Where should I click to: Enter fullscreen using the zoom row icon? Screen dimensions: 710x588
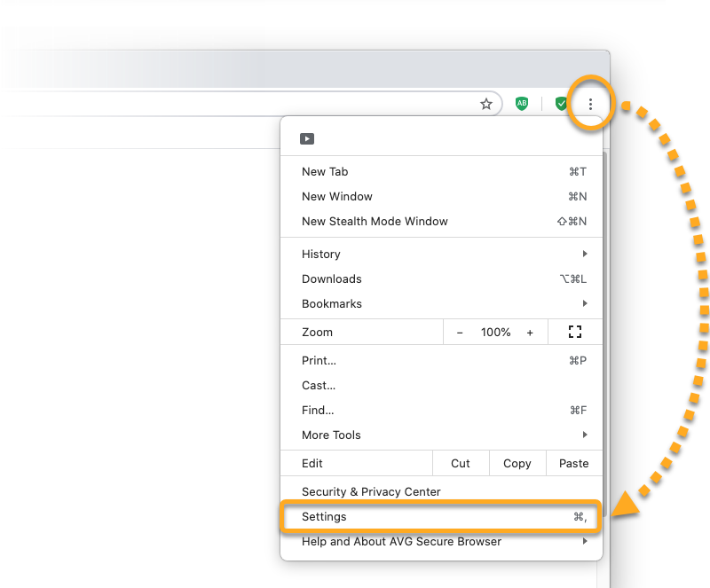pyautogui.click(x=574, y=332)
